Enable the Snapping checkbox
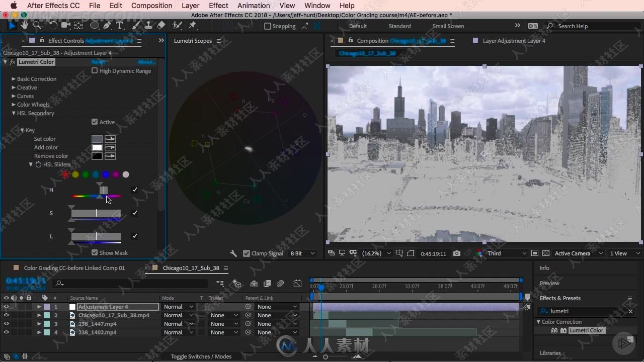This screenshot has width=644, height=362. tap(268, 26)
